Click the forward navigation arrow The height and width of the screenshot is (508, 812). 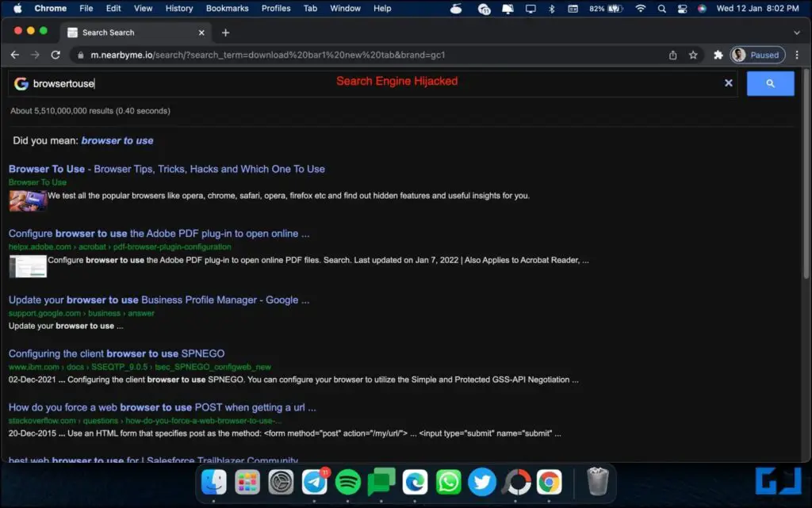[x=35, y=55]
